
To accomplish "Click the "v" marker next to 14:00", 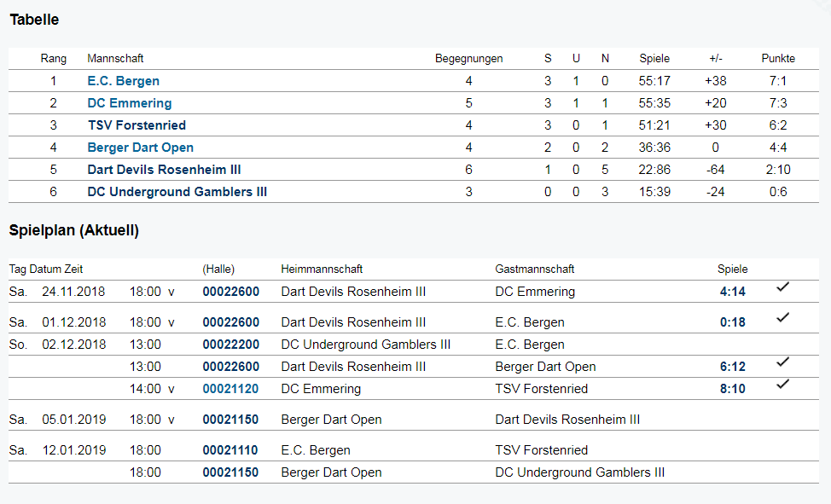I will point(171,389).
